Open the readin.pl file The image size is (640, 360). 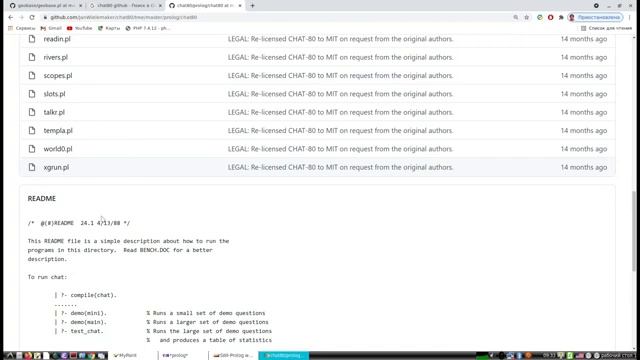click(57, 39)
